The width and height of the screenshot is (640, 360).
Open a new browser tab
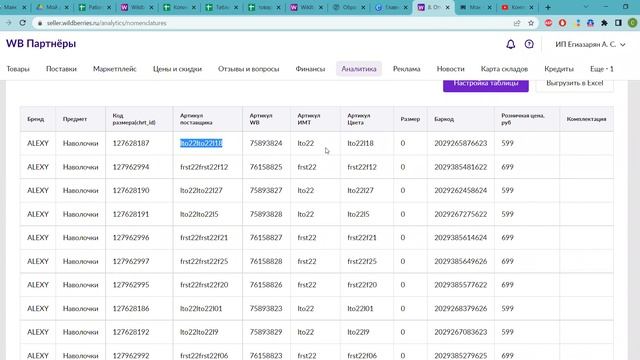(x=548, y=7)
